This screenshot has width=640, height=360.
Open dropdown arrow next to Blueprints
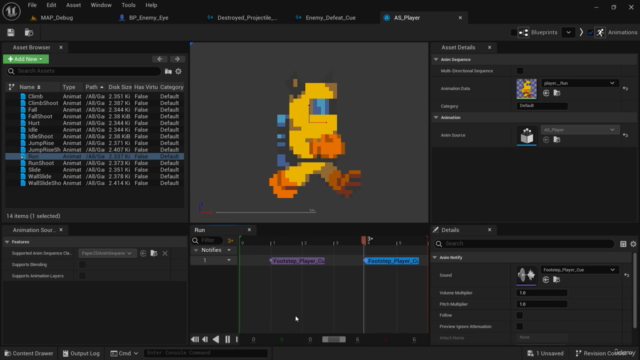568,33
